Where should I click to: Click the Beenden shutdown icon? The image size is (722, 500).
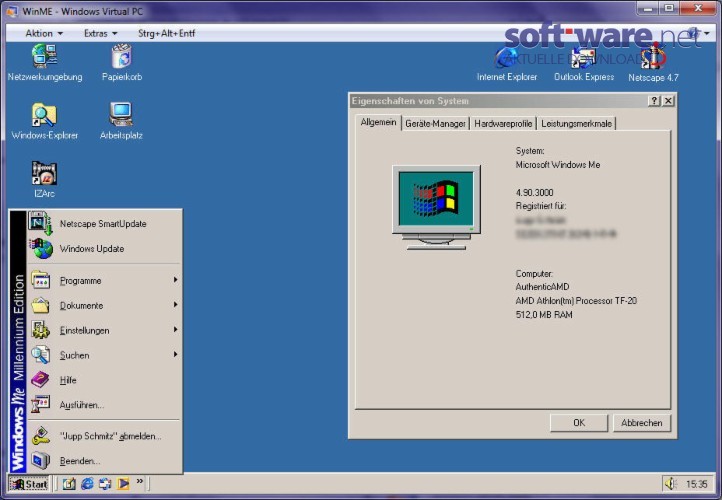tap(41, 460)
